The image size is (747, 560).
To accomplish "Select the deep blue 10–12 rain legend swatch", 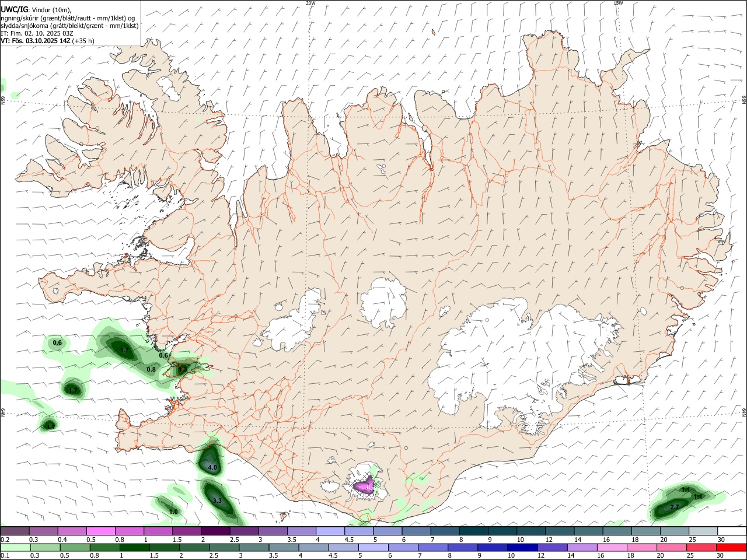I will (x=523, y=547).
